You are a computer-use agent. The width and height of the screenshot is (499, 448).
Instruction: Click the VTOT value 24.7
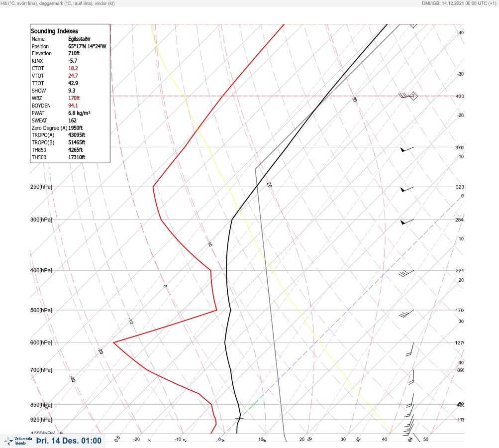tap(73, 76)
